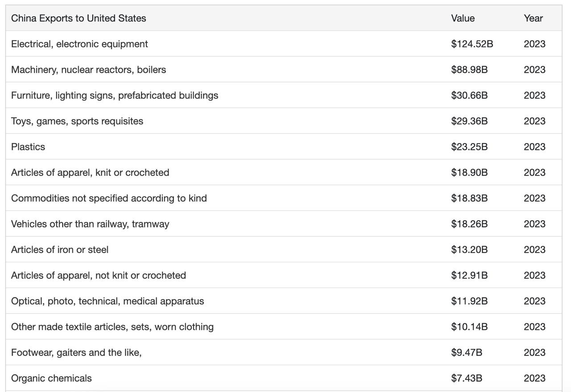The image size is (571, 392).
Task: Select 'Vehicles other than railway, tramway' label
Action: pyautogui.click(x=90, y=224)
